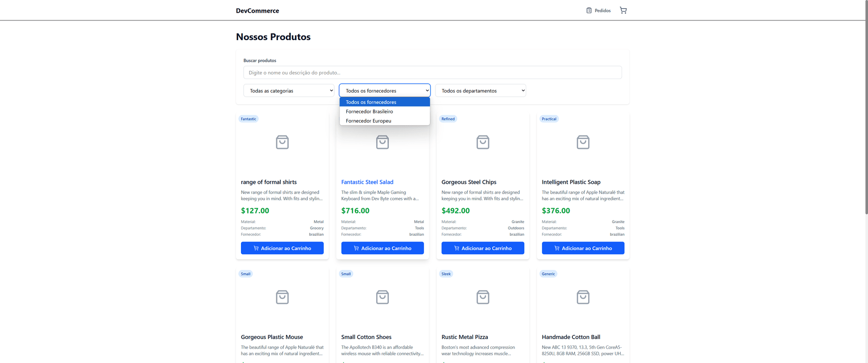Click the Fantastic tag badge

[x=248, y=119]
